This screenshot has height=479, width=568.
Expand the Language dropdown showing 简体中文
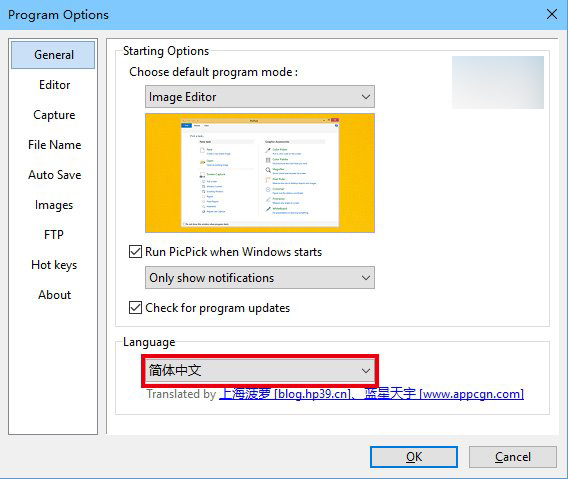tap(260, 370)
